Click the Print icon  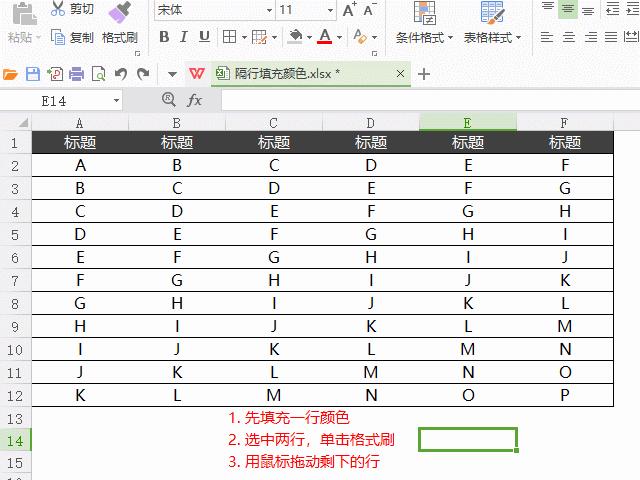(76, 74)
